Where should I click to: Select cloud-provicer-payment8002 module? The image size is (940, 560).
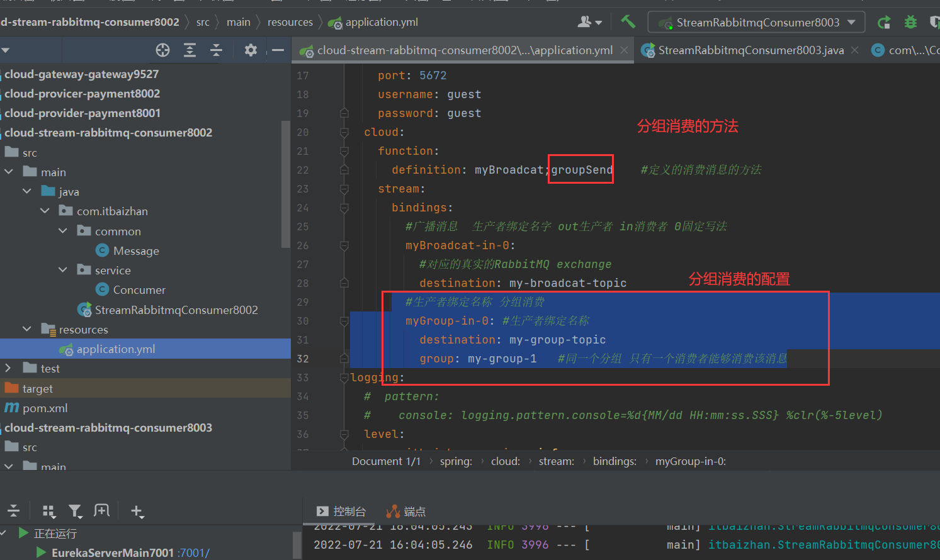(x=82, y=94)
